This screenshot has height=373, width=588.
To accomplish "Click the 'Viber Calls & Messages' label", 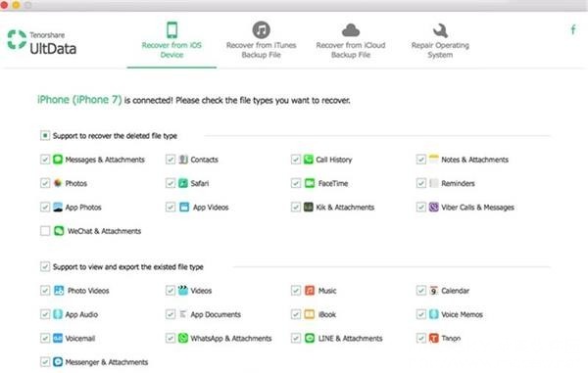I will pyautogui.click(x=477, y=208).
